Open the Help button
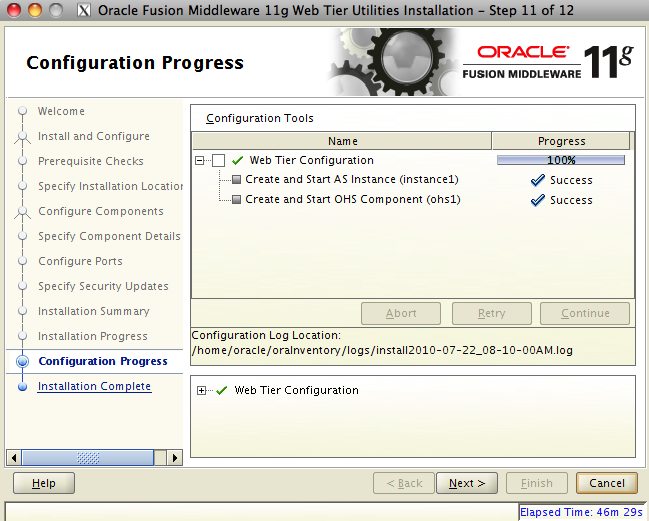This screenshot has width=649, height=521. coord(44,483)
